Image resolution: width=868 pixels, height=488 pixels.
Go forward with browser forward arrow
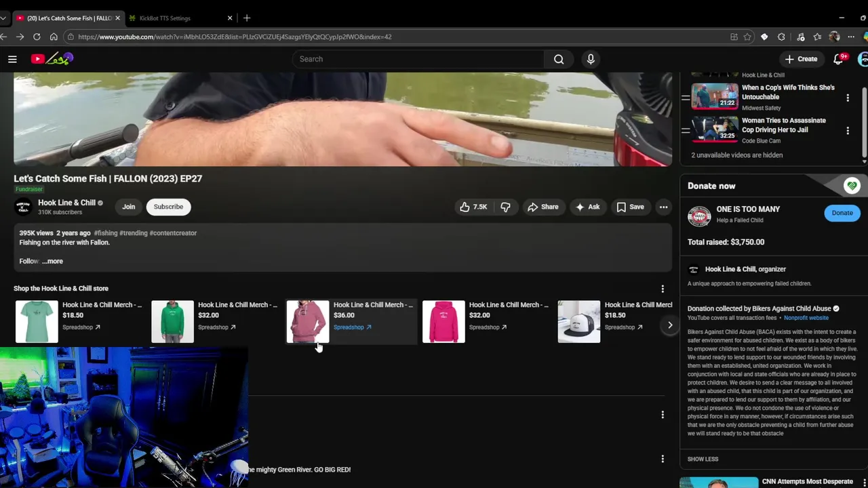pos(20,37)
